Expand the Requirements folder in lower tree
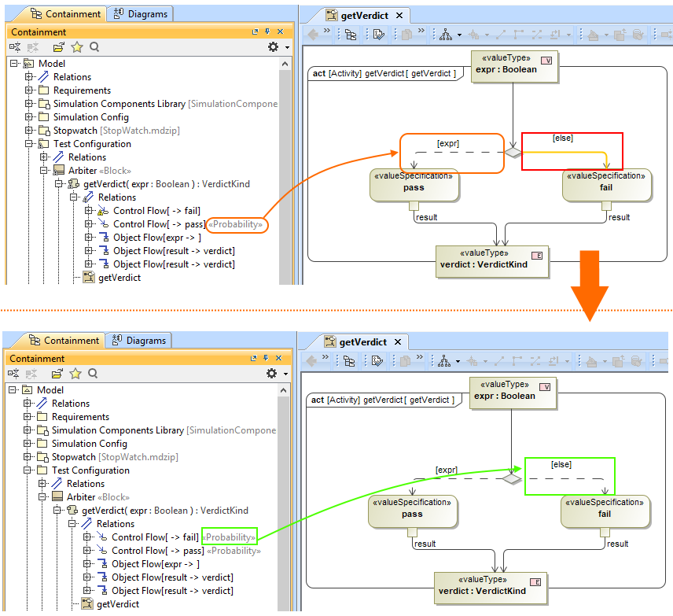Screen dimensions: 673x616 coord(28,417)
